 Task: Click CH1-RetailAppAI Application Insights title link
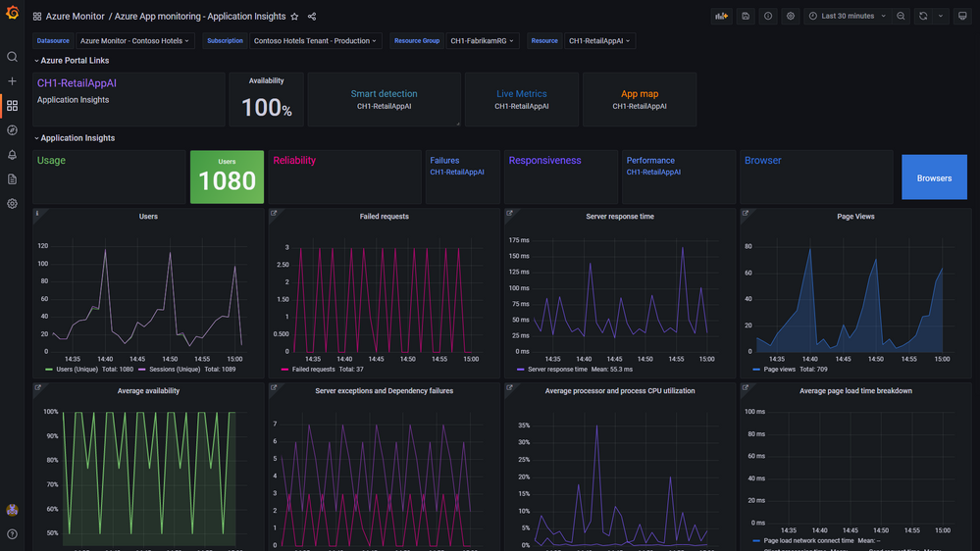coord(77,83)
